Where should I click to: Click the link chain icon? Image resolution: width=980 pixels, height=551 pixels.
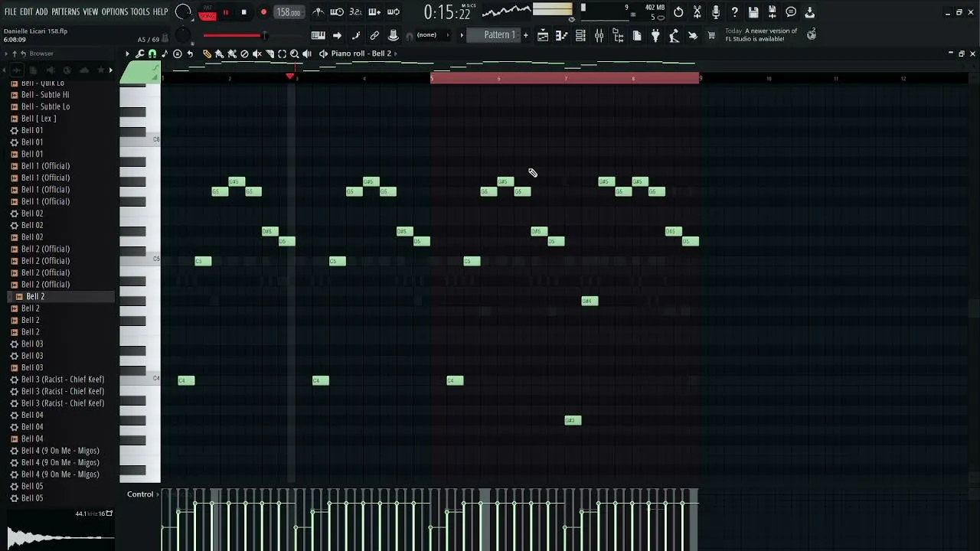[374, 35]
